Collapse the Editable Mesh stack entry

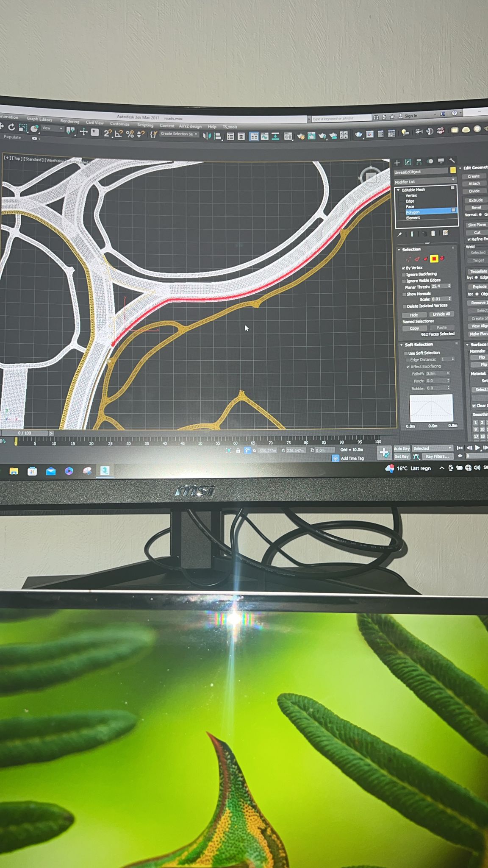coord(398,190)
